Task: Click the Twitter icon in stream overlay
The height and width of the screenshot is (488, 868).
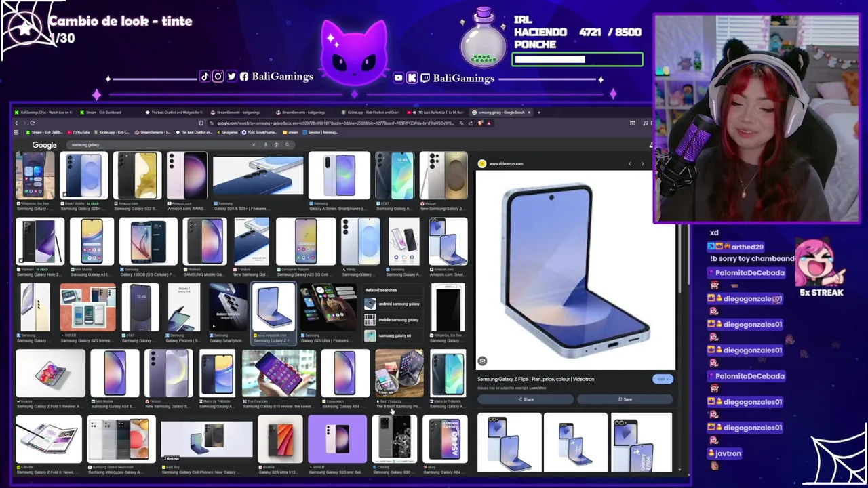Action: click(231, 77)
